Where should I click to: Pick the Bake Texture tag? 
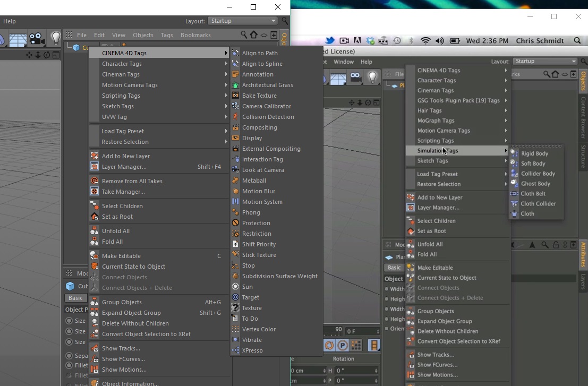point(276,96)
